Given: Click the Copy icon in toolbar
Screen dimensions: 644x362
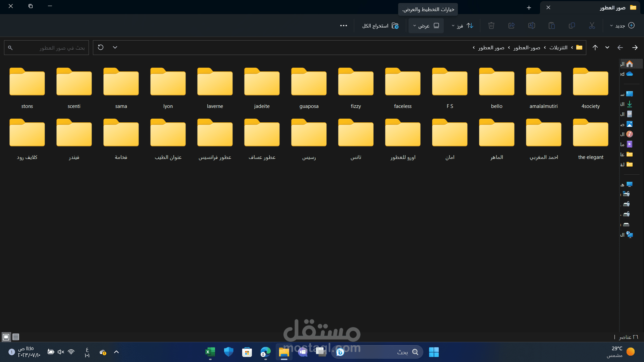Looking at the screenshot, I should (x=572, y=25).
